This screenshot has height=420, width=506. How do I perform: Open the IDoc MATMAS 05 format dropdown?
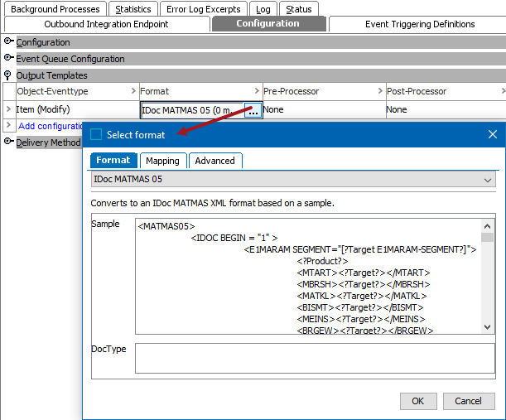[486, 179]
